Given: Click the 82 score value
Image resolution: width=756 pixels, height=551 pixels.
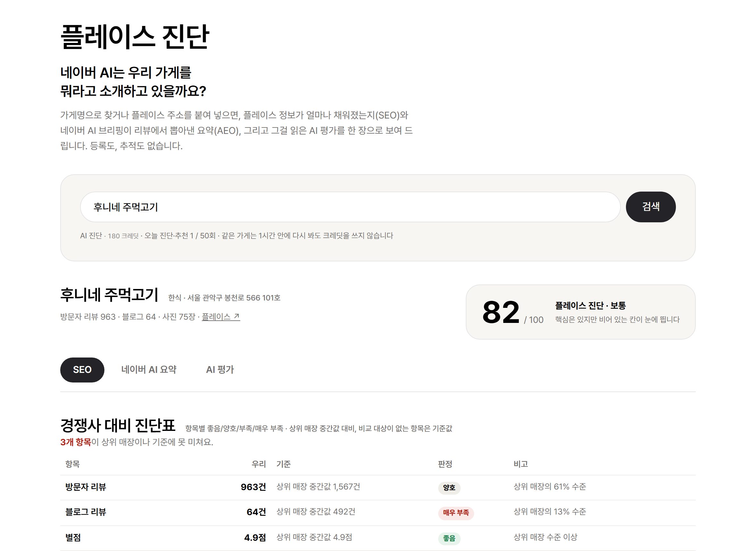Looking at the screenshot, I should [501, 312].
